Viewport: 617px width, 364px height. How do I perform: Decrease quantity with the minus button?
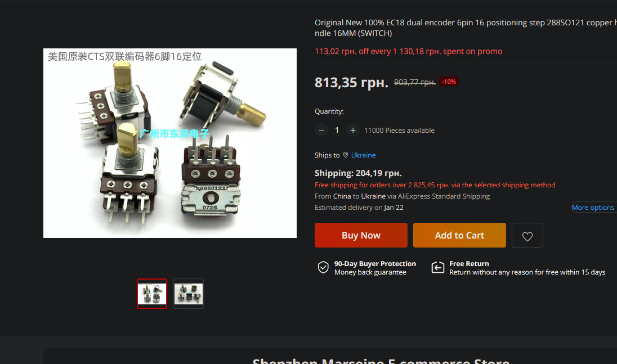pyautogui.click(x=321, y=130)
